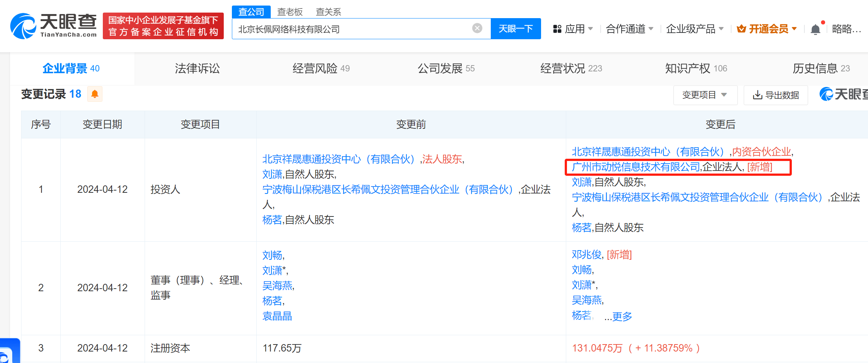Open 北京祥晟惠通投资中心 link in 变更前 column
Screen dimensions: 868x363
(x=340, y=159)
